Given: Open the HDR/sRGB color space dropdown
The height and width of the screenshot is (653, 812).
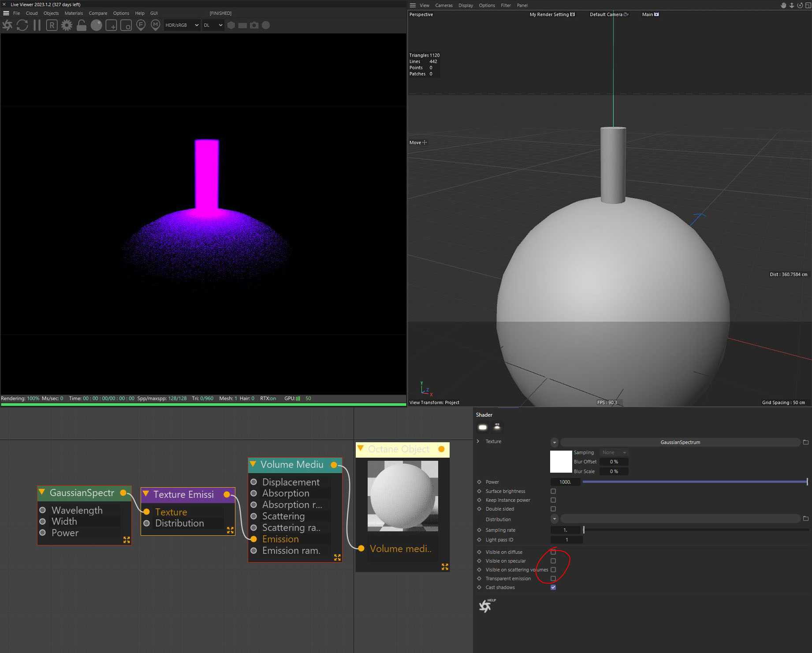Looking at the screenshot, I should (182, 25).
